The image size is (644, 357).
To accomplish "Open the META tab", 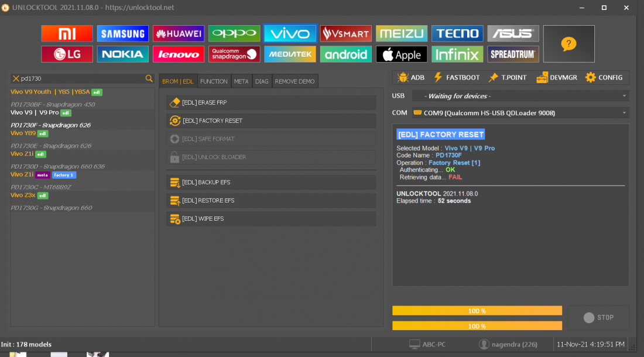I will pos(241,81).
